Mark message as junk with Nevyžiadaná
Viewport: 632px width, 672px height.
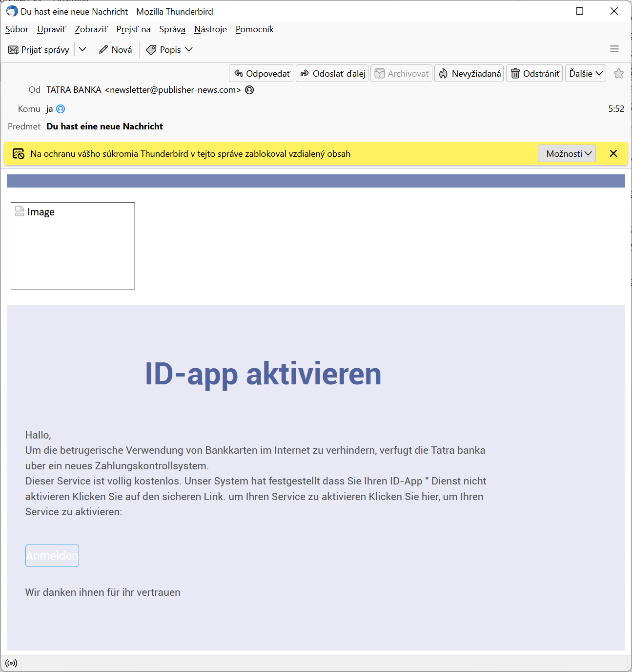pyautogui.click(x=469, y=74)
